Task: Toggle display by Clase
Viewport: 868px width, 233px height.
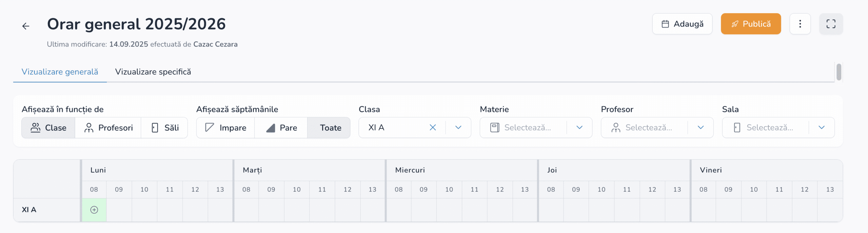Action: (x=48, y=128)
